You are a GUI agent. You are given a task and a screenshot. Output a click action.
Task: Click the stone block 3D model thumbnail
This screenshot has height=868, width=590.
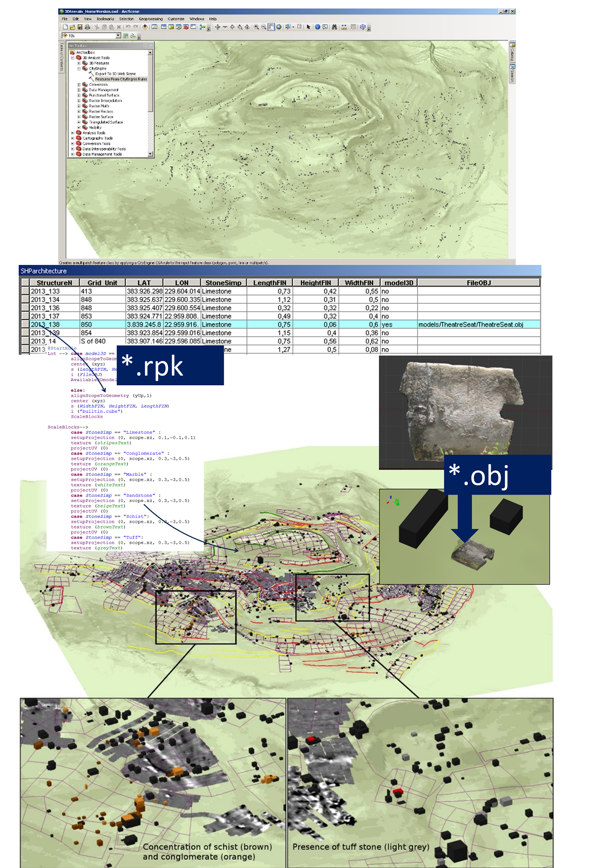[x=465, y=412]
